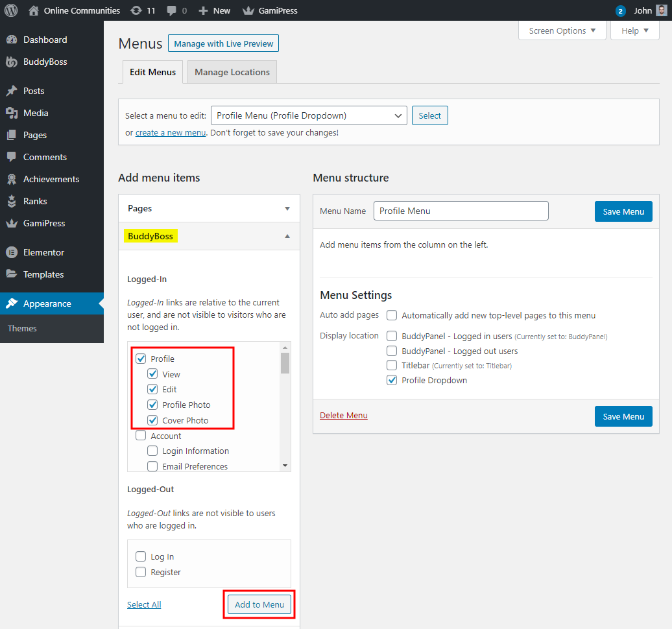This screenshot has height=629, width=672.
Task: Open Screen Options dropdown panel
Action: [x=562, y=30]
